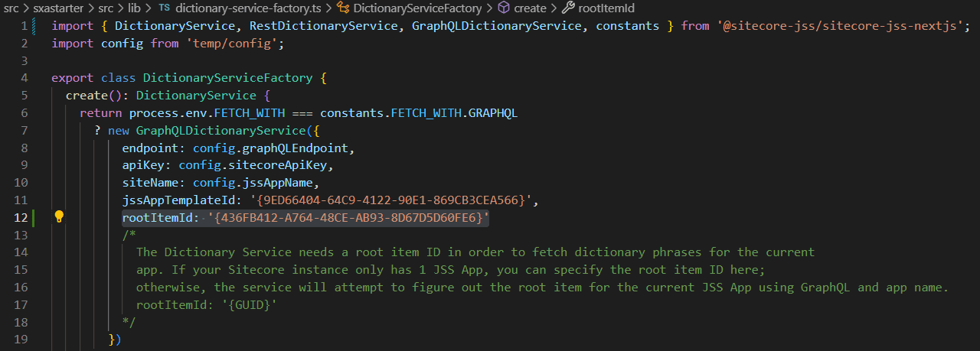Click the wrench property icon in breadcrumbs

click(567, 8)
